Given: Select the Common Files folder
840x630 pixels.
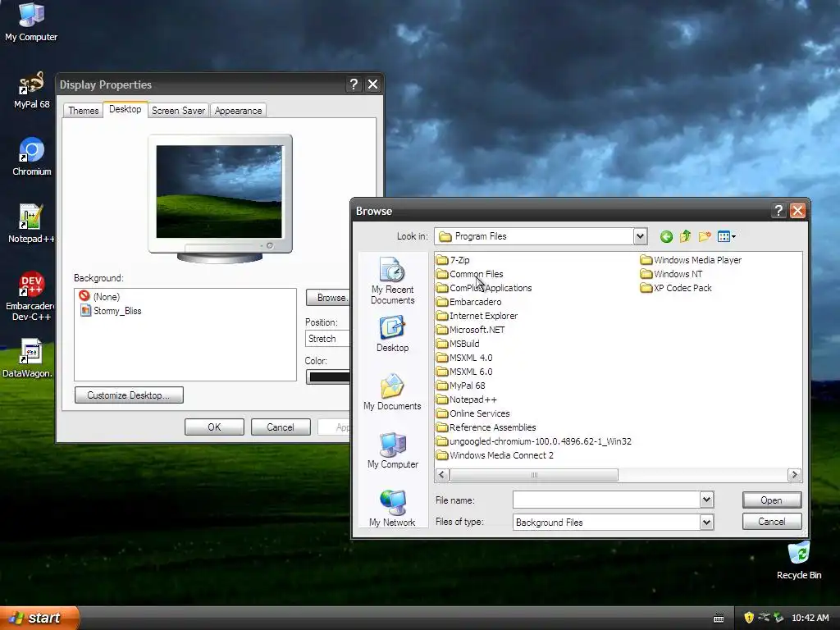Looking at the screenshot, I should pos(470,274).
